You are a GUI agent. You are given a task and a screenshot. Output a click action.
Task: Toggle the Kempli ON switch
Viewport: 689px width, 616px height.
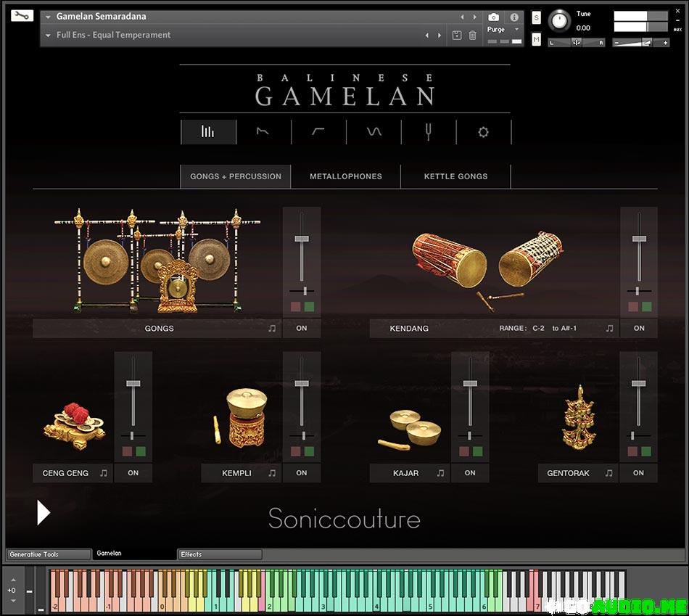302,473
